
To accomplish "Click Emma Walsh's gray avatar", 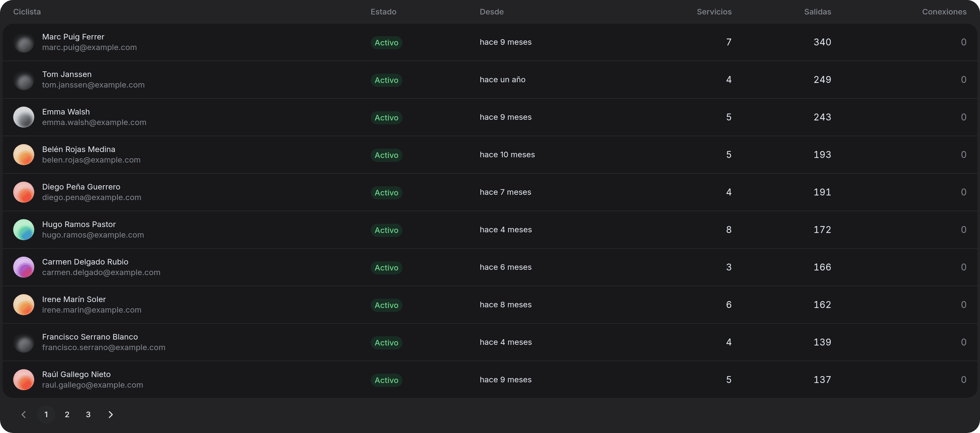I will (x=24, y=117).
